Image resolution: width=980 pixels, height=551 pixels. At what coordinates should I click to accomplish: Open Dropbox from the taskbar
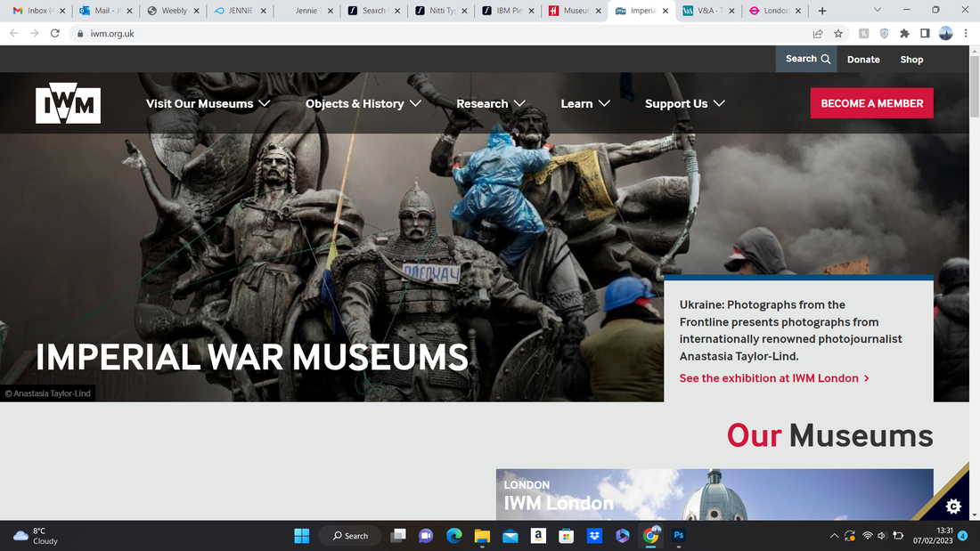[594, 535]
